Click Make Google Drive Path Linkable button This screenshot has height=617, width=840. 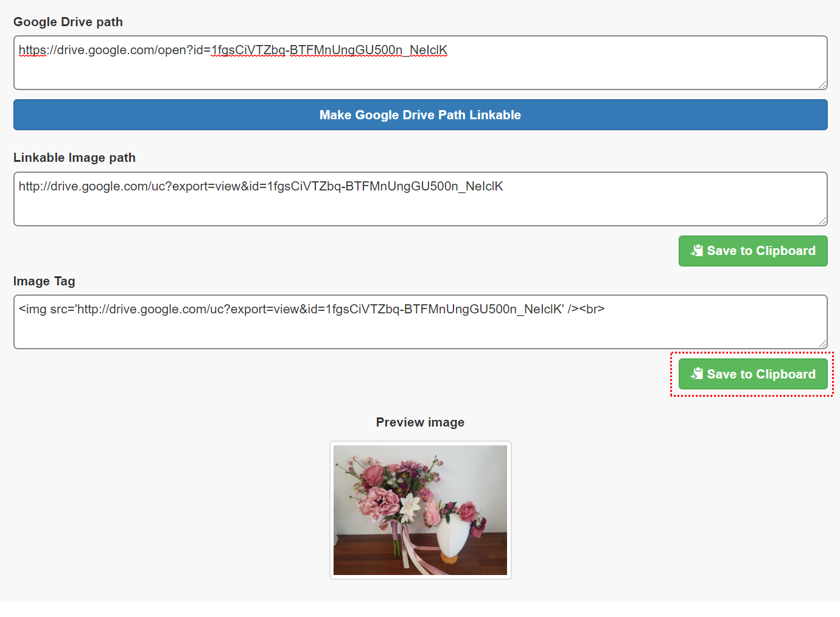pyautogui.click(x=420, y=115)
